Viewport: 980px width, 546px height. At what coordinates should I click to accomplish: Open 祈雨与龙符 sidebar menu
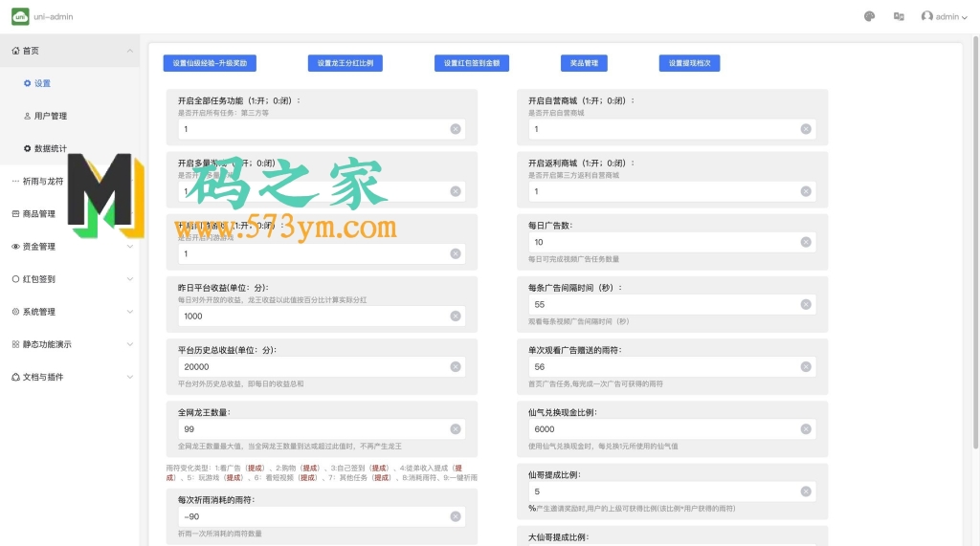[69, 181]
